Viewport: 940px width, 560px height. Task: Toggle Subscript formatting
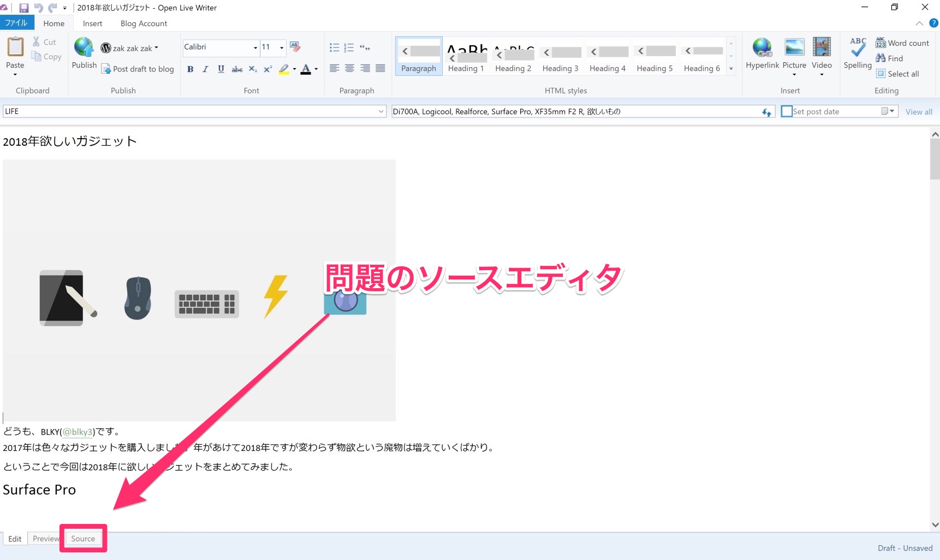[252, 69]
